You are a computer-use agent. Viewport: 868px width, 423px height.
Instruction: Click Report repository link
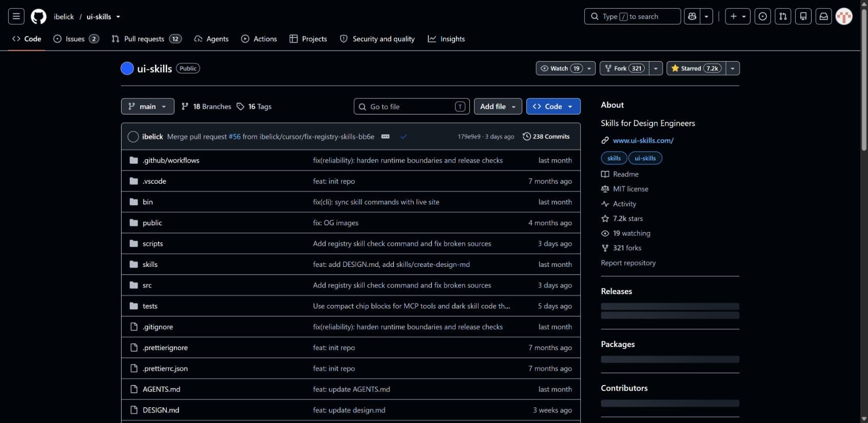point(628,263)
